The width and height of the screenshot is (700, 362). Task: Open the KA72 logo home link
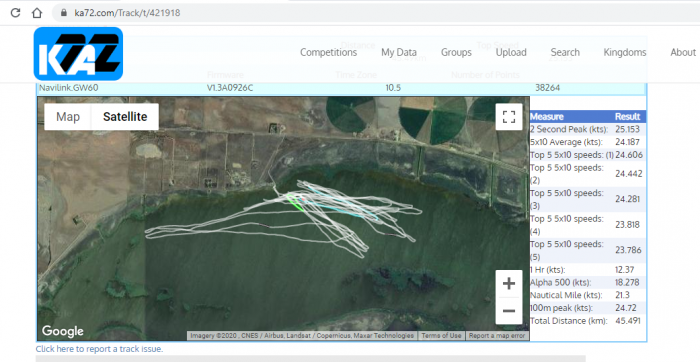click(78, 54)
